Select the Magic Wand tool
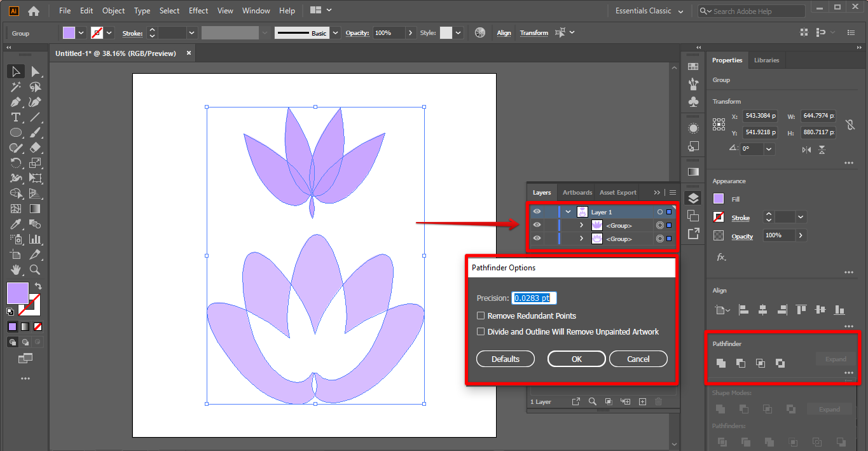868x451 pixels. [16, 87]
